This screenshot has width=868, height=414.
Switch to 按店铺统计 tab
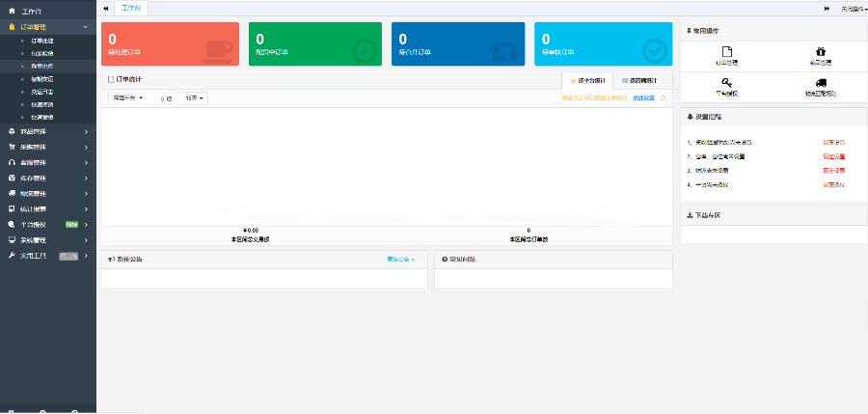tap(639, 81)
